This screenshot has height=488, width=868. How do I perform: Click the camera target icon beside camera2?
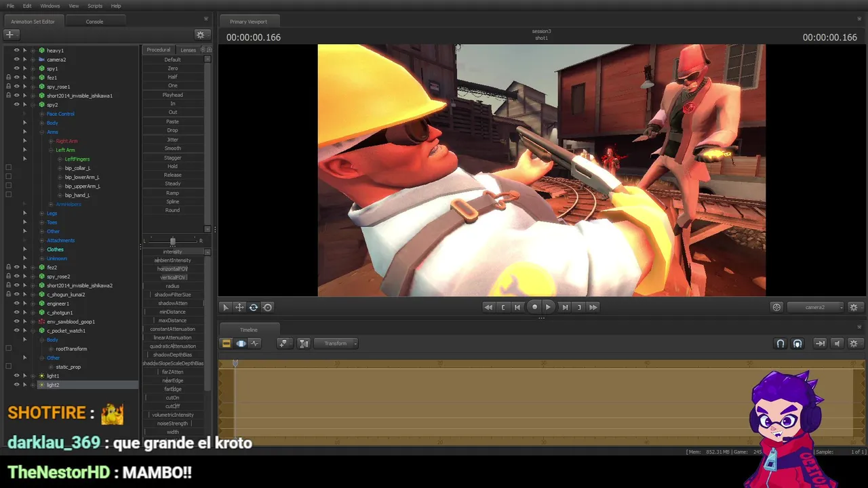(x=777, y=307)
